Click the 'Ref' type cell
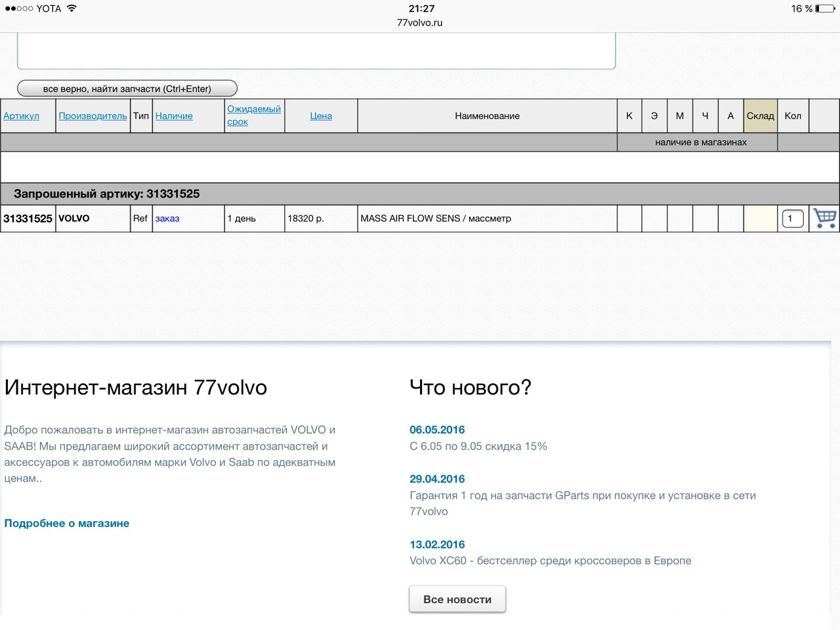The width and height of the screenshot is (840, 630). coord(140,219)
